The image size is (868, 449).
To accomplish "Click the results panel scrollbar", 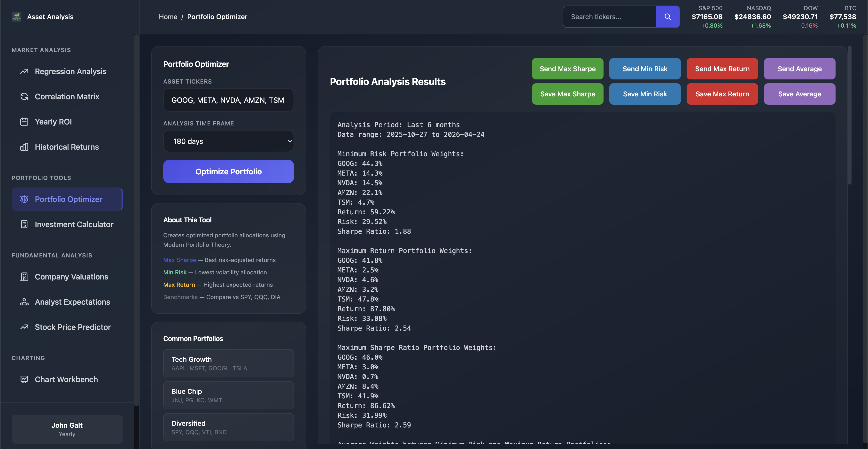I will coord(849,115).
